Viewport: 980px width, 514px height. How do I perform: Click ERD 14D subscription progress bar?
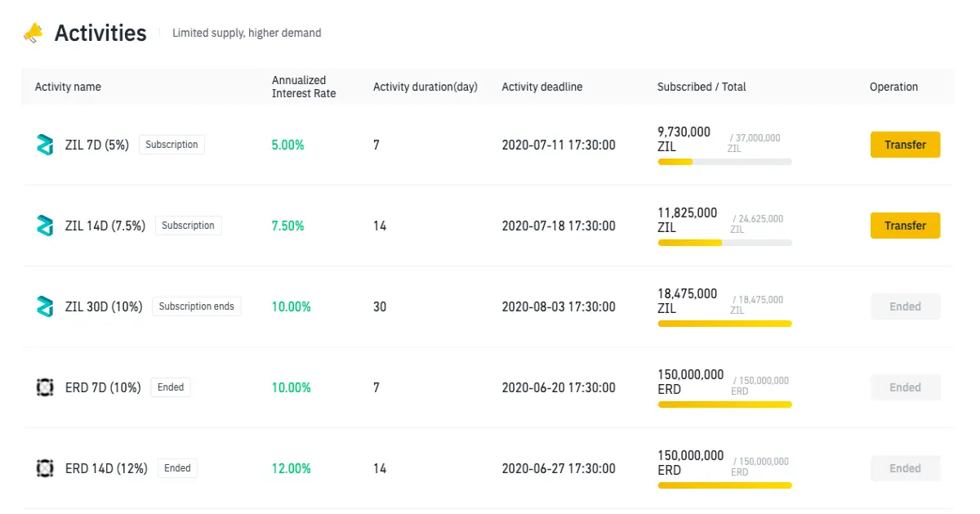724,485
